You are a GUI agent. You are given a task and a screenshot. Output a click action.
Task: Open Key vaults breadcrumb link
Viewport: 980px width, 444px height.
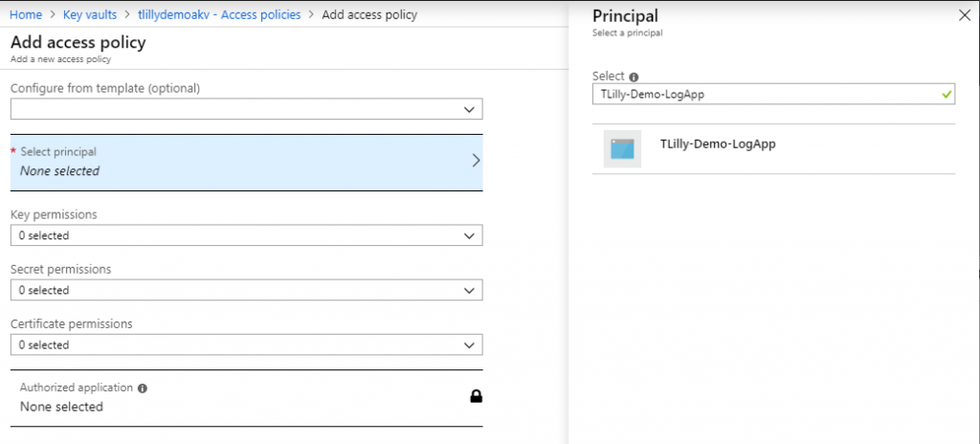(90, 14)
